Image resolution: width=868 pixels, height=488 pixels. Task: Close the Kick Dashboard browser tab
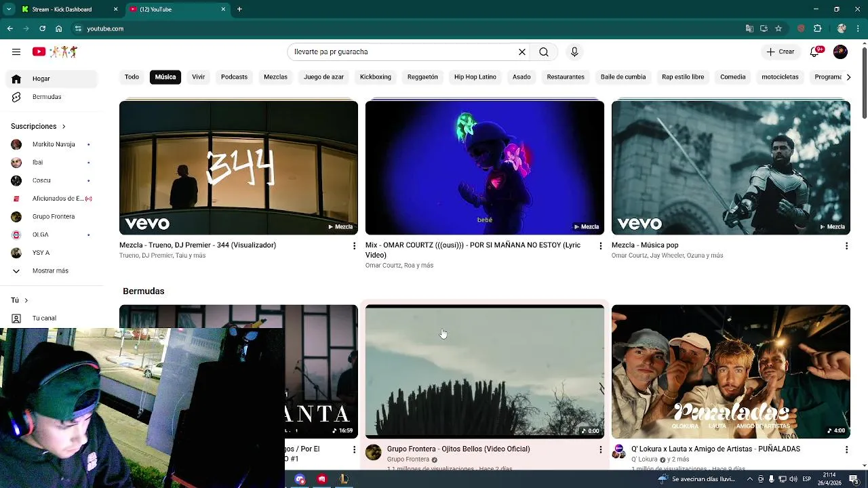(115, 9)
